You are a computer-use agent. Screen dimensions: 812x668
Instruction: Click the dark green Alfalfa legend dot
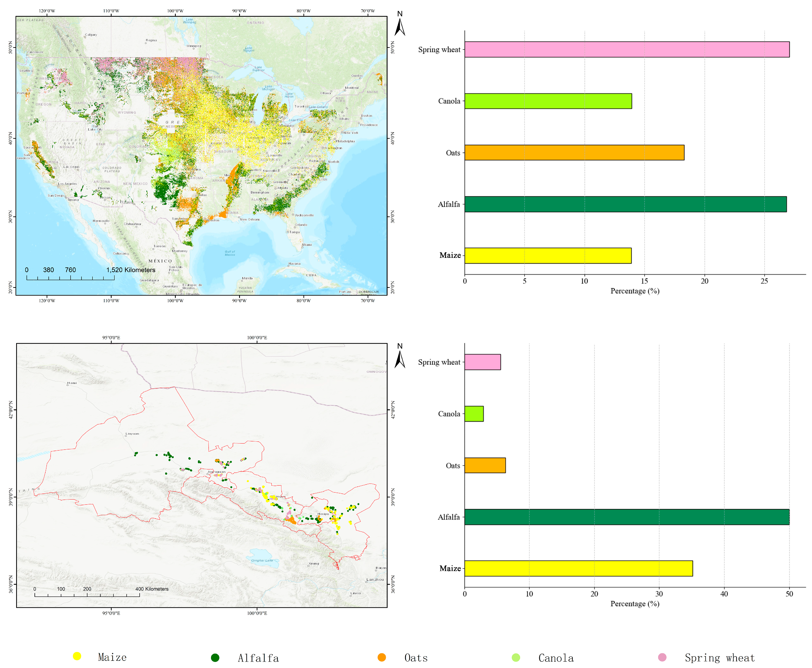pyautogui.click(x=215, y=658)
